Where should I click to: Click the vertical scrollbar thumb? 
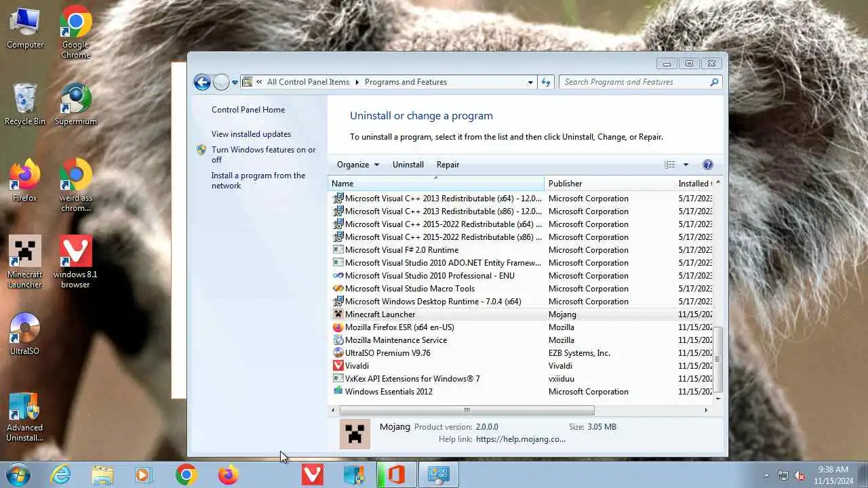718,359
